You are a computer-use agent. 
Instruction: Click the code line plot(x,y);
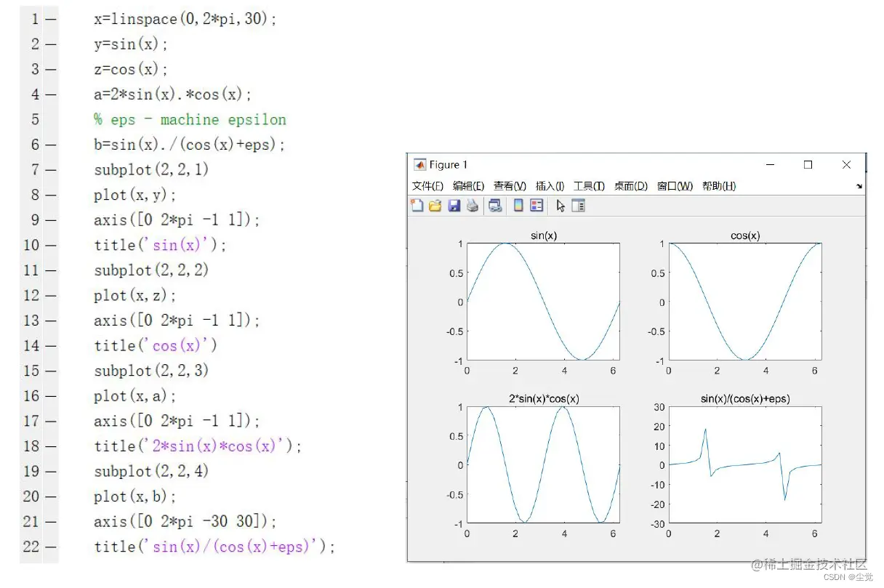(135, 195)
